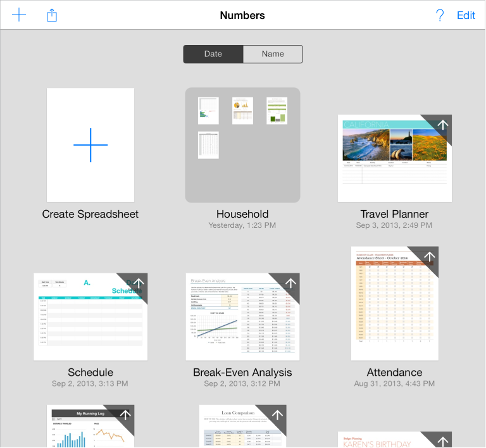Tap the upload arrow on Schedule
This screenshot has height=448, width=486.
(138, 283)
